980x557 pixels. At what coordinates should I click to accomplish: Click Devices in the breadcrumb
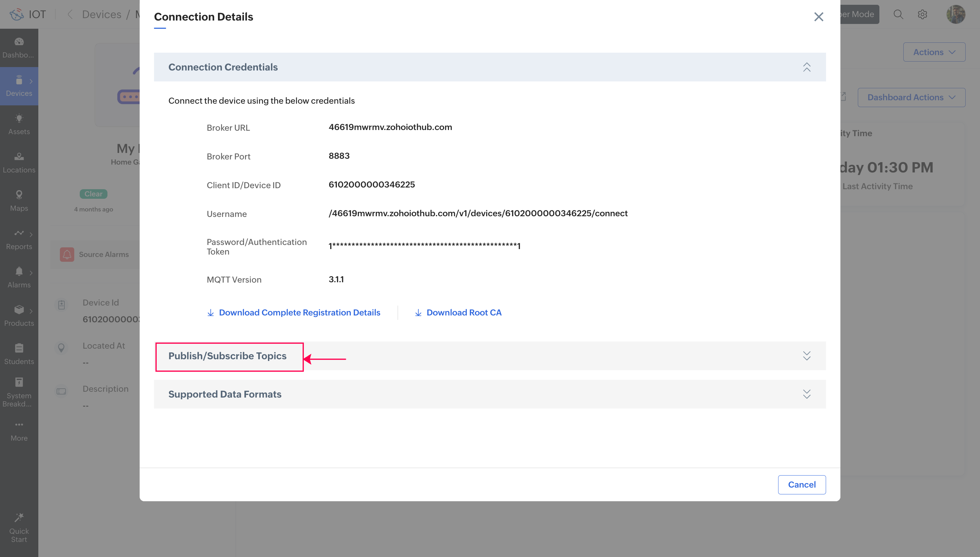click(101, 14)
